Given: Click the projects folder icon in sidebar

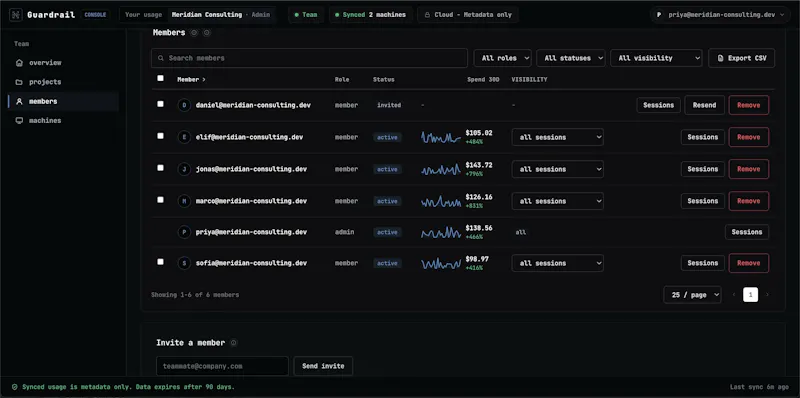Looking at the screenshot, I should point(19,82).
